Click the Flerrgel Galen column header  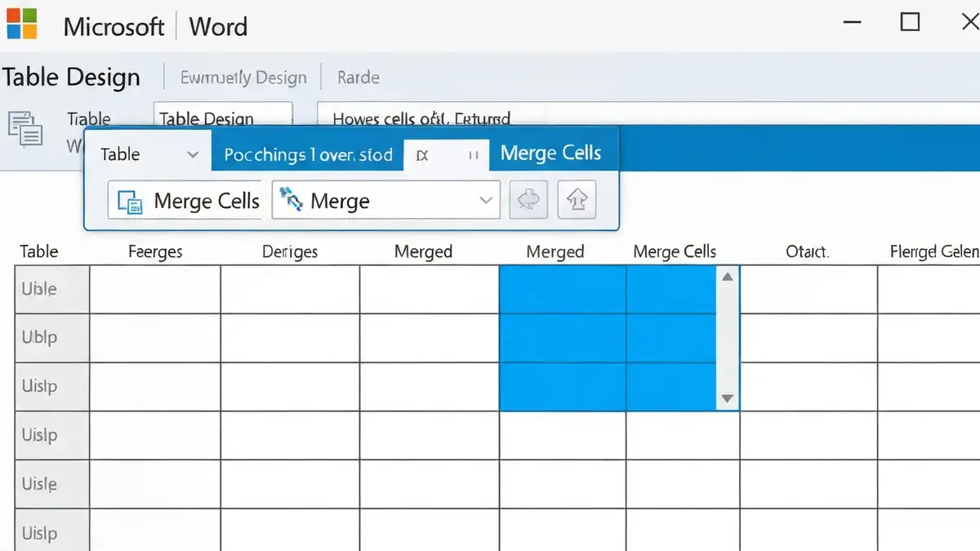click(x=934, y=251)
